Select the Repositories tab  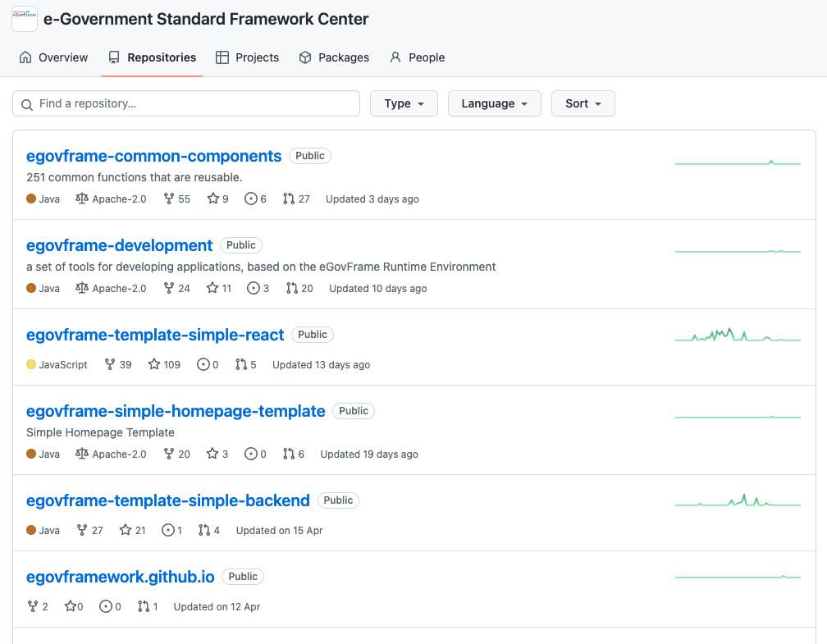click(x=152, y=57)
